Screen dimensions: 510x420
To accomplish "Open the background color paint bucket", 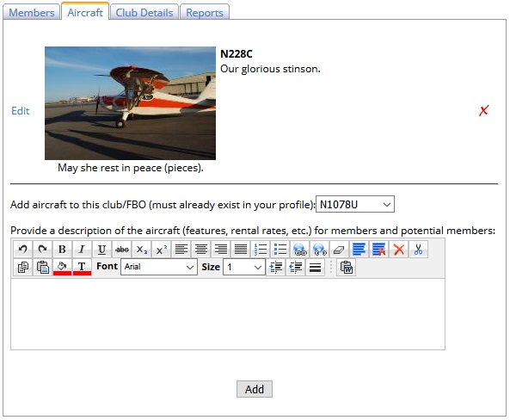I will pyautogui.click(x=62, y=268).
